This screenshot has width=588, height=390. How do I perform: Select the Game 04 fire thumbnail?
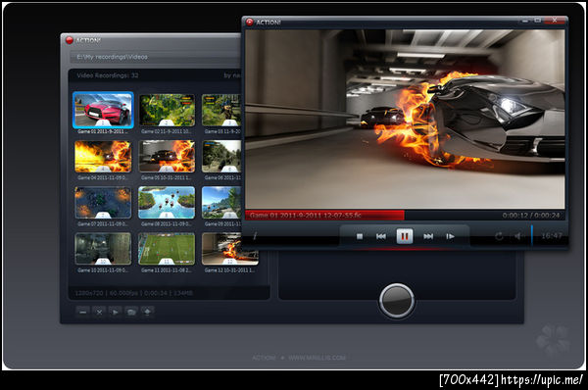(103, 157)
